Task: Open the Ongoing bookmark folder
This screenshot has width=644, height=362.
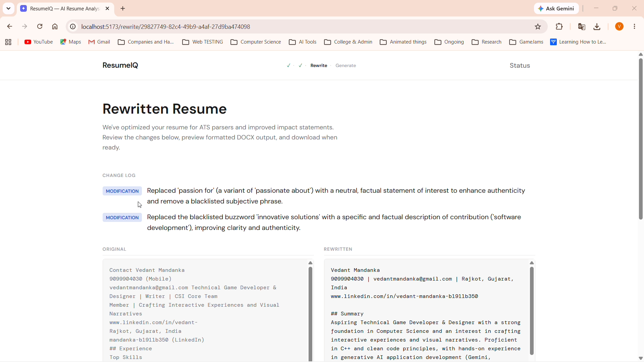Action: tap(449, 42)
